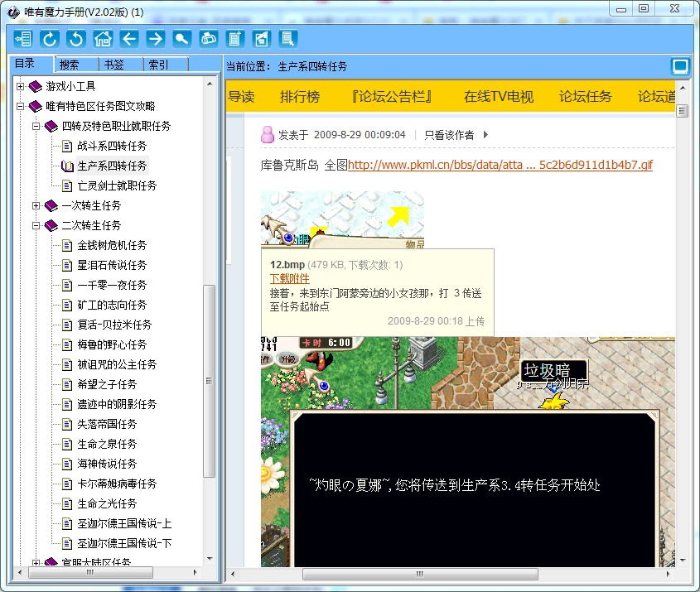Screen dimensions: 700x592
Task: Click the hide navigation pane toolbar icon
Action: coord(22,38)
